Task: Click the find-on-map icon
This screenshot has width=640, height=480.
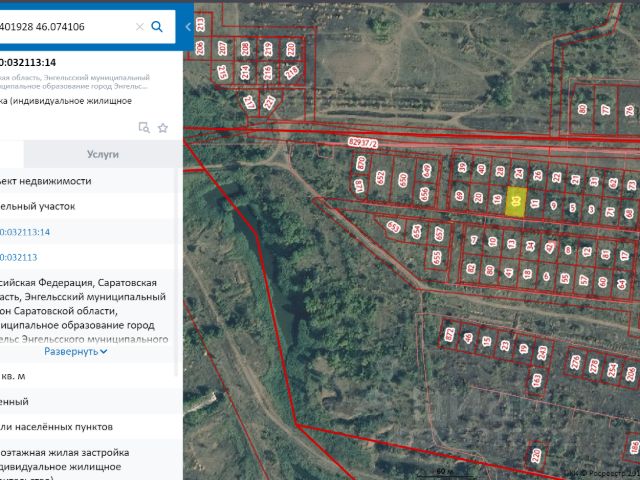Action: (x=144, y=128)
